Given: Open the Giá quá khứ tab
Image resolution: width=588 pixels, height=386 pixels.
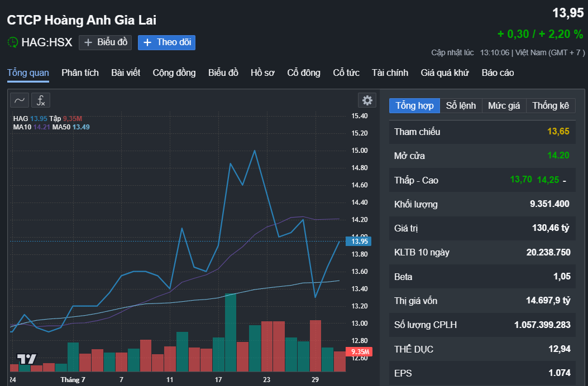Looking at the screenshot, I should click(x=444, y=73).
